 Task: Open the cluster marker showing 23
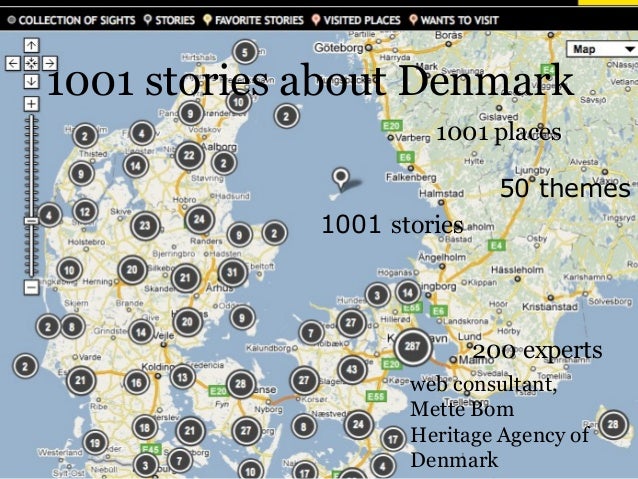pos(145,226)
